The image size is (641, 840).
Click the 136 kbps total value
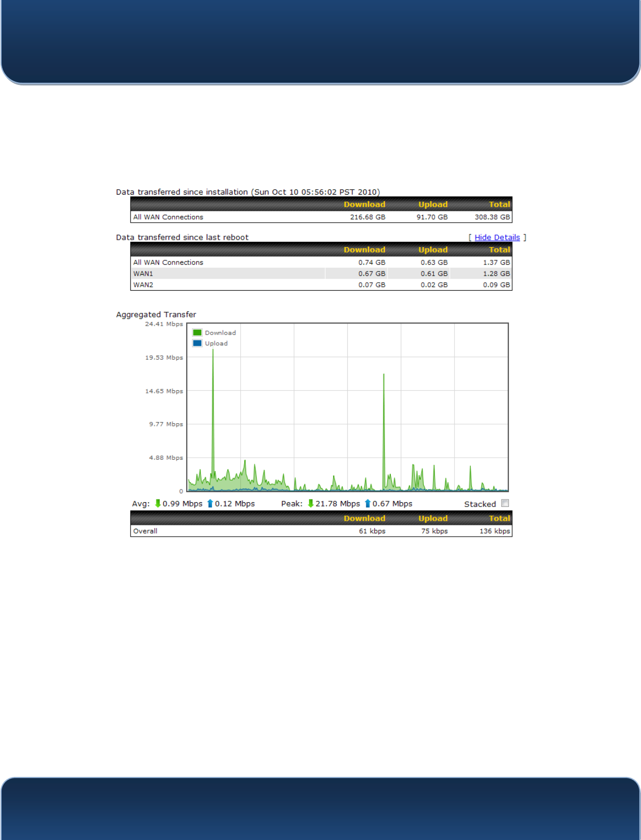pos(495,531)
